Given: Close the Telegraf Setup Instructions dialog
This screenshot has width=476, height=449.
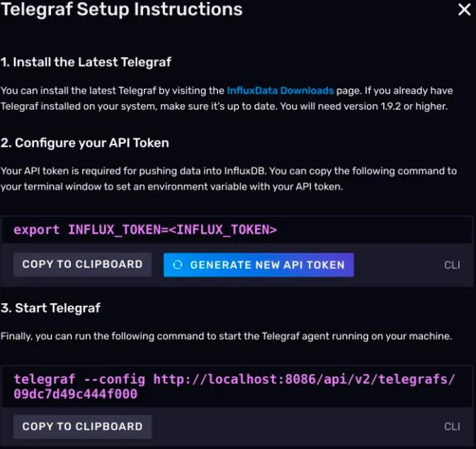Looking at the screenshot, I should click(x=463, y=11).
